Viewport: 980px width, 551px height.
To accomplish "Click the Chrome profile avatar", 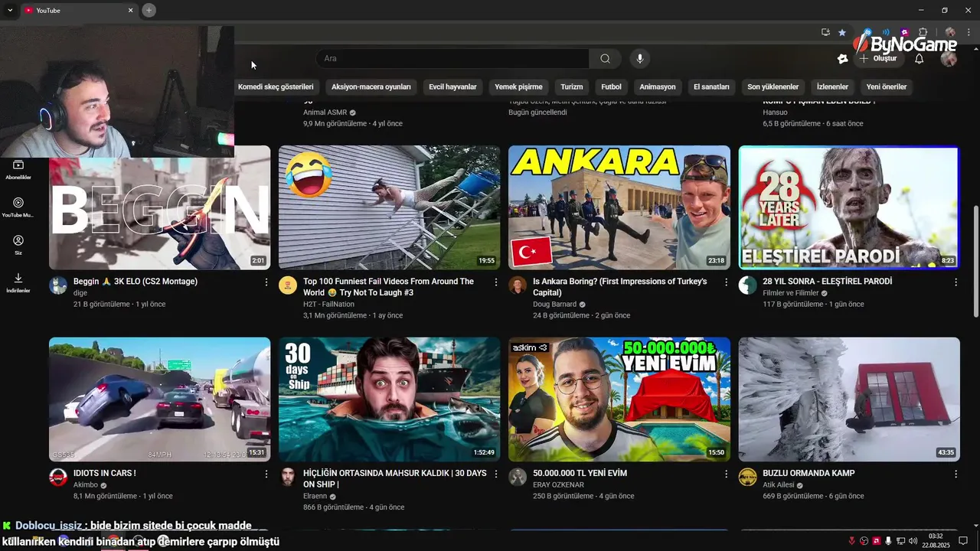I will click(x=950, y=32).
